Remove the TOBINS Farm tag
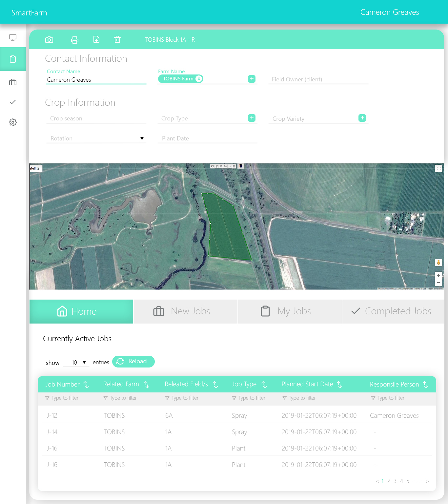The width and height of the screenshot is (448, 504). tap(199, 79)
